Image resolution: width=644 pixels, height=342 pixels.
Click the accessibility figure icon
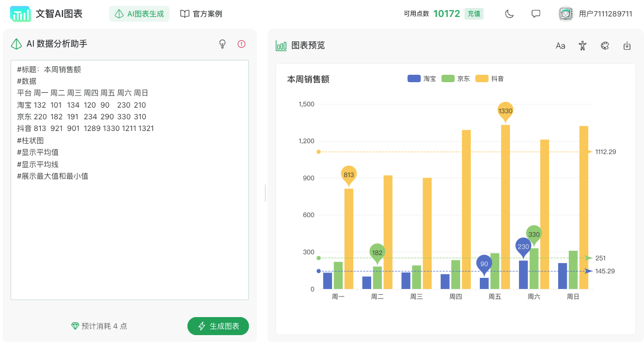(x=583, y=46)
